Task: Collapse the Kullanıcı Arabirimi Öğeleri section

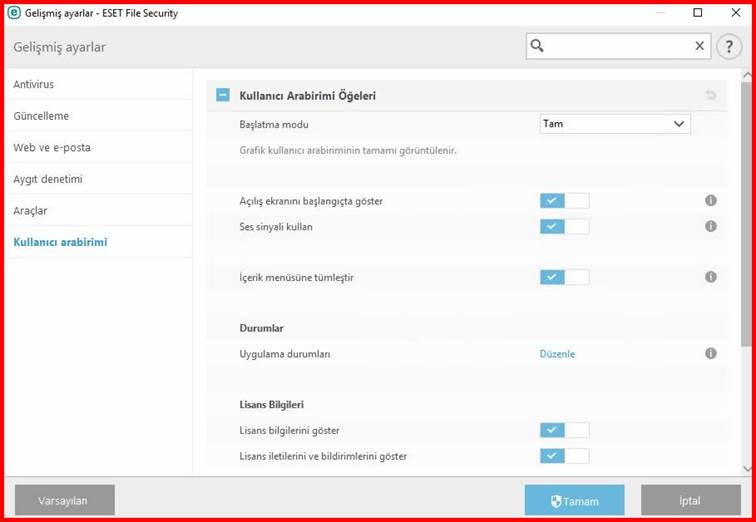Action: [223, 95]
